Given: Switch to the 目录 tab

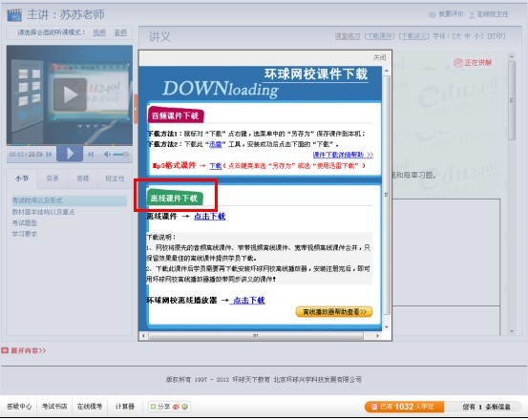Looking at the screenshot, I should [53, 178].
